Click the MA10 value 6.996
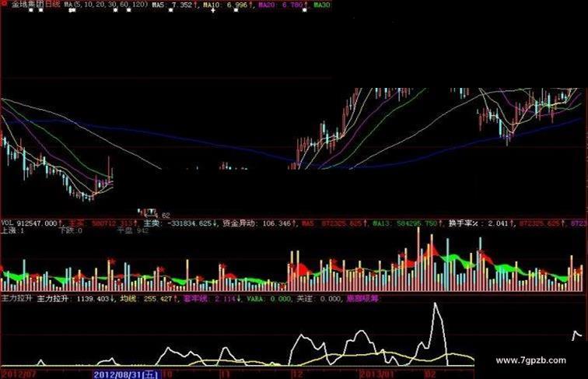Viewport: 588px width, 379px height. coord(237,5)
